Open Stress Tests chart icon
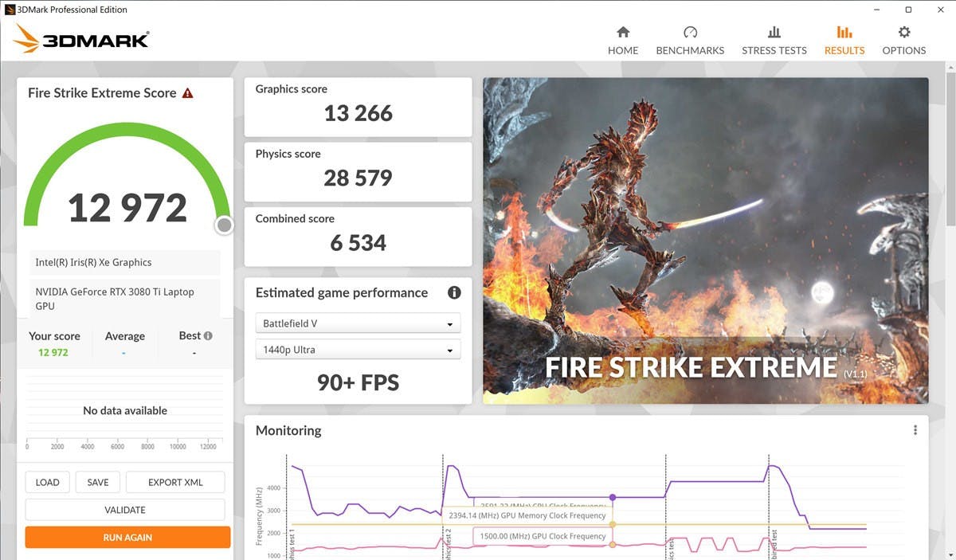Viewport: 956px width, 560px height. 774,33
